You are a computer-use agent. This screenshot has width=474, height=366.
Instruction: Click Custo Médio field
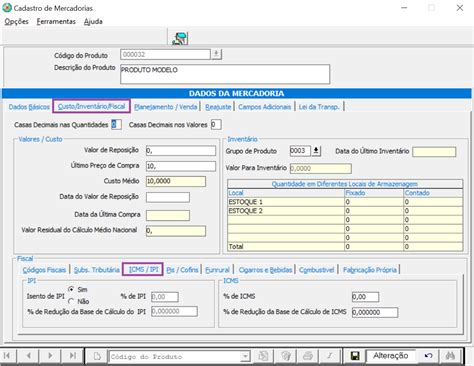coord(176,181)
